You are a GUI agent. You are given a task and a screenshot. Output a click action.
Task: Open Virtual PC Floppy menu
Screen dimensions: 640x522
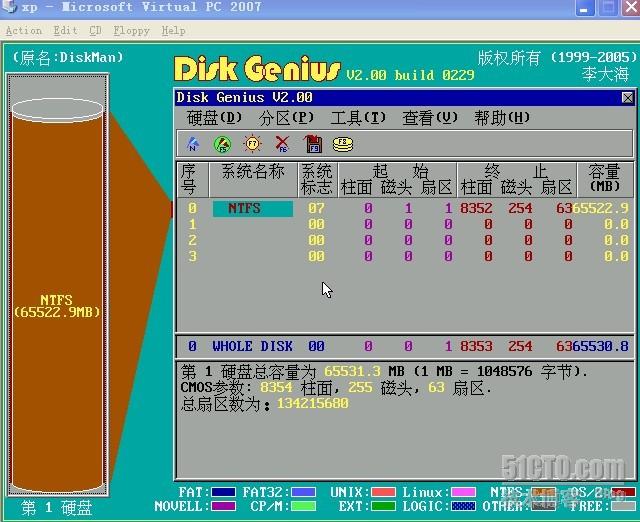131,31
